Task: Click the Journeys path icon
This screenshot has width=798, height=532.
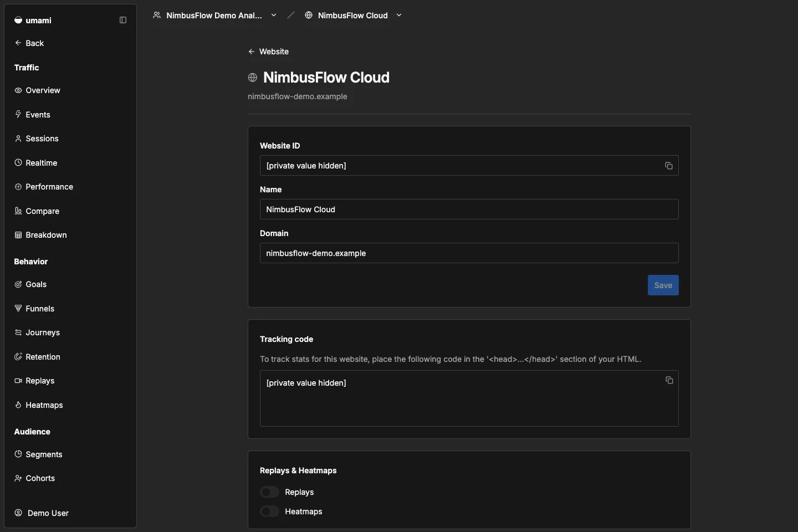Action: click(18, 332)
